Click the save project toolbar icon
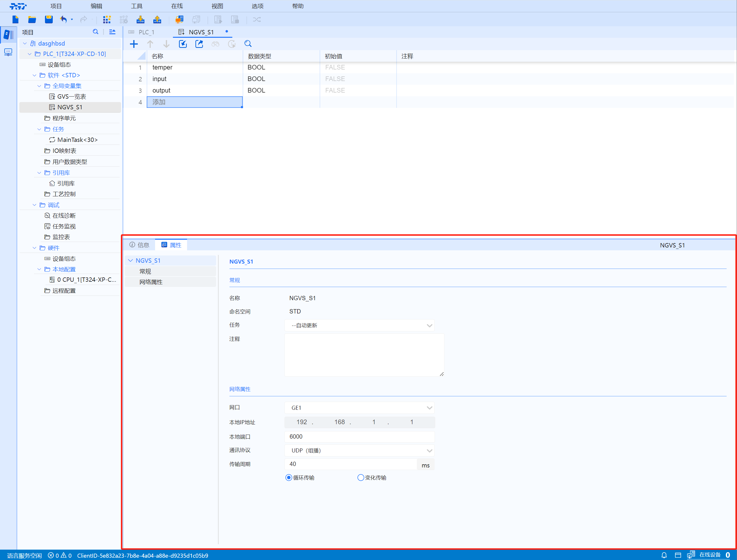Viewport: 737px width, 560px height. pos(49,19)
